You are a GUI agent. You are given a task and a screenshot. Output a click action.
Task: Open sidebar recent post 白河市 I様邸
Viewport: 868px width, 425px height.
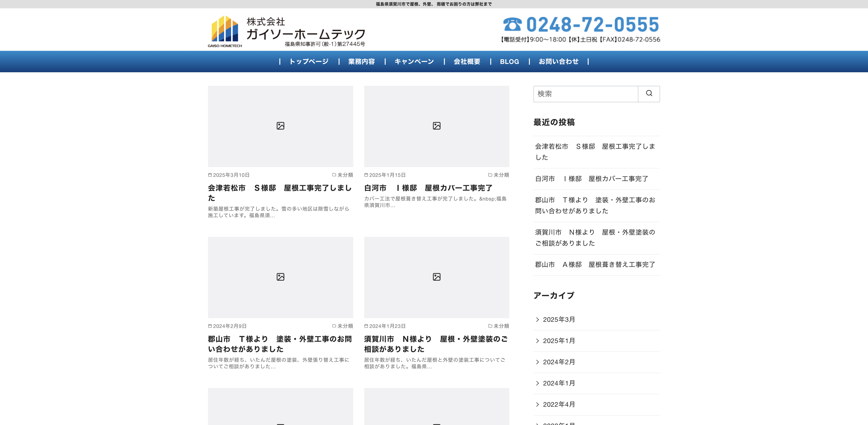[x=591, y=179]
